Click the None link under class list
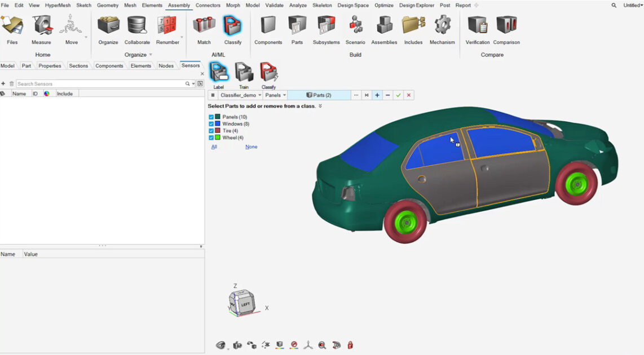Viewport: 644px width, 355px height. tap(251, 147)
